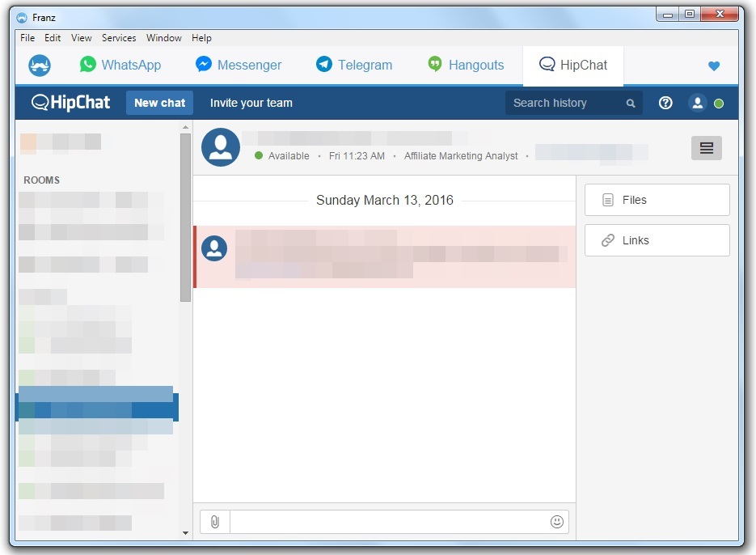Open the Edit menu
756x555 pixels.
click(x=53, y=38)
